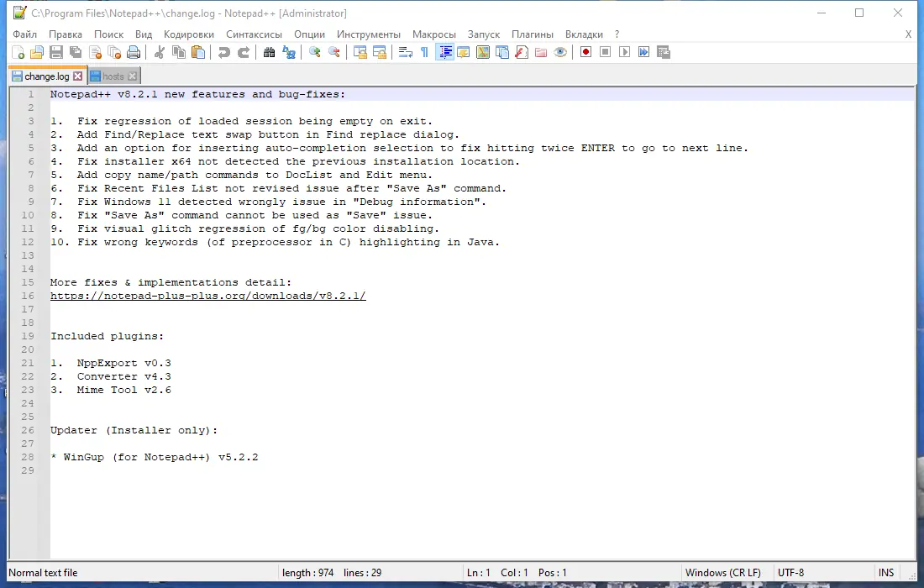924x588 pixels.
Task: Click the Ln : 1 Col : 1 position status
Action: point(517,573)
